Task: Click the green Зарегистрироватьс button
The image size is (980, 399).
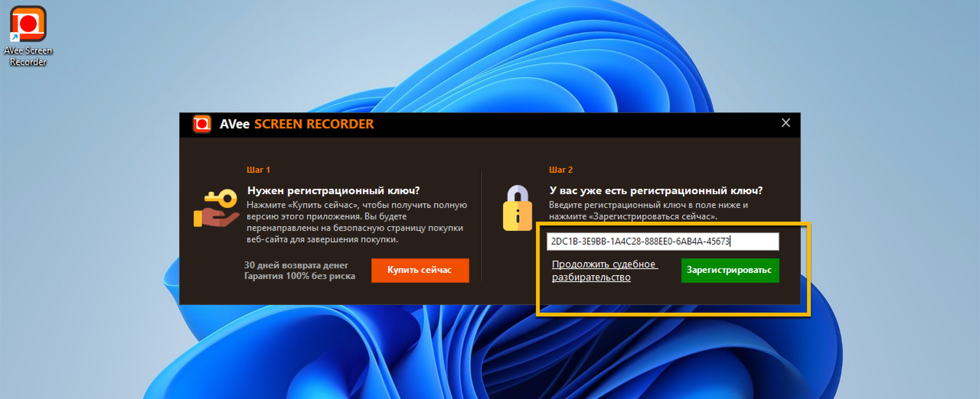Action: (x=730, y=270)
